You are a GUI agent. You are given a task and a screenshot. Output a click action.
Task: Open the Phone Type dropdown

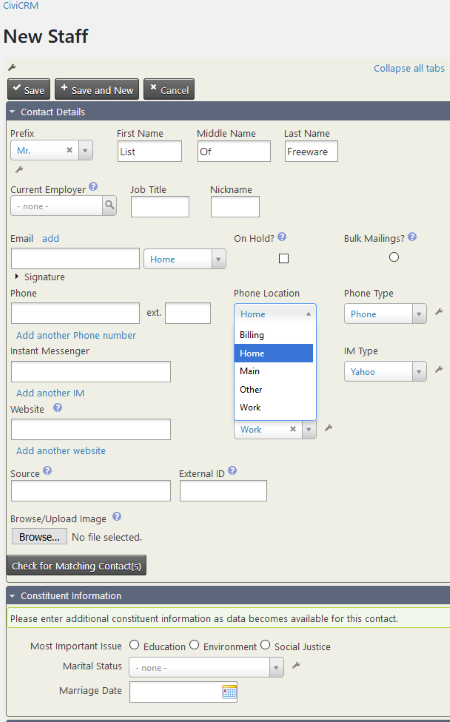pos(385,314)
